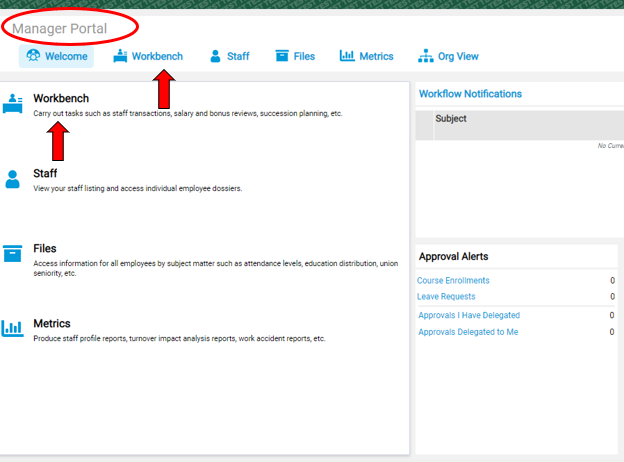The image size is (624, 462).
Task: Select the Staff heading above the staff listing description
Action: [x=45, y=173]
